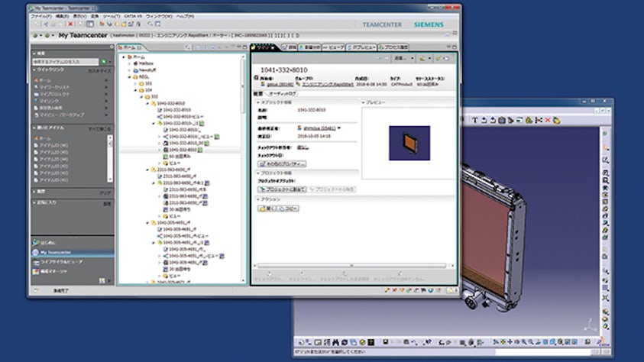Click the item ID search field
This screenshot has width=644, height=362.
click(x=65, y=62)
